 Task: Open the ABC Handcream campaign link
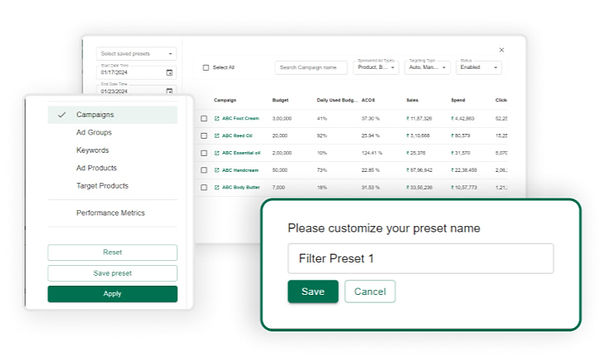coord(240,170)
